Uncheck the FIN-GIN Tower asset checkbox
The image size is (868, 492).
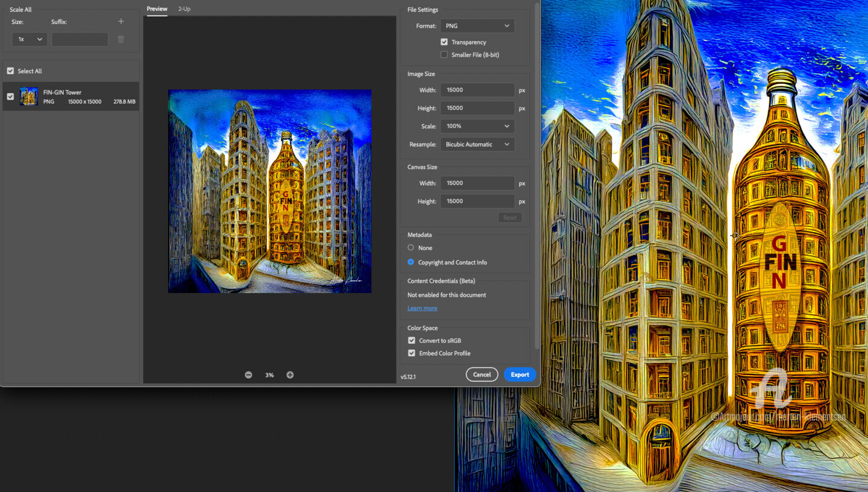click(x=10, y=96)
